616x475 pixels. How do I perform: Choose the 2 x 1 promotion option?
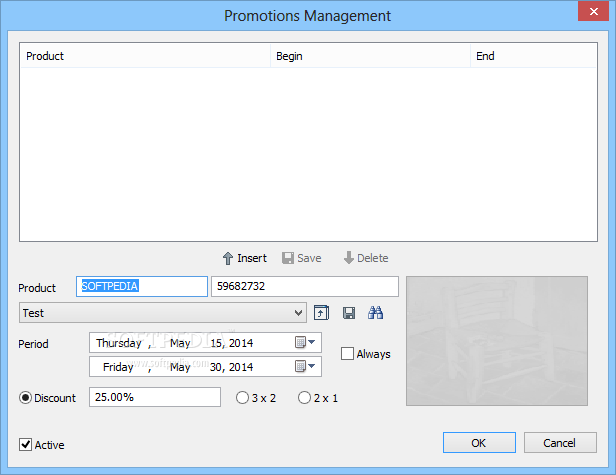[x=304, y=398]
